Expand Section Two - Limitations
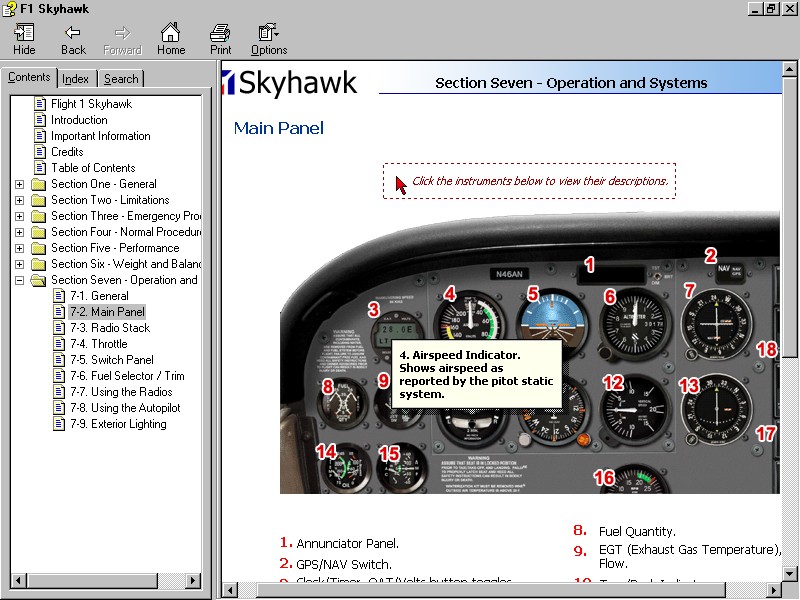This screenshot has width=800, height=600. click(x=19, y=200)
